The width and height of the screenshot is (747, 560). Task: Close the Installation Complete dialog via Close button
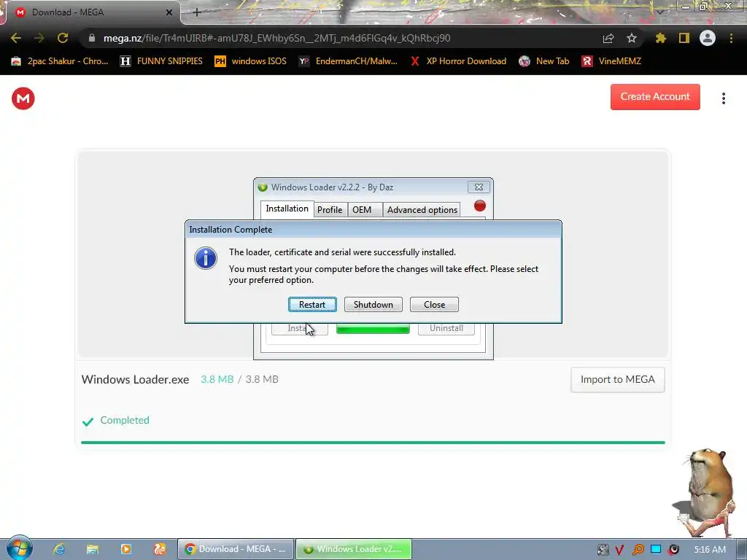click(x=434, y=304)
